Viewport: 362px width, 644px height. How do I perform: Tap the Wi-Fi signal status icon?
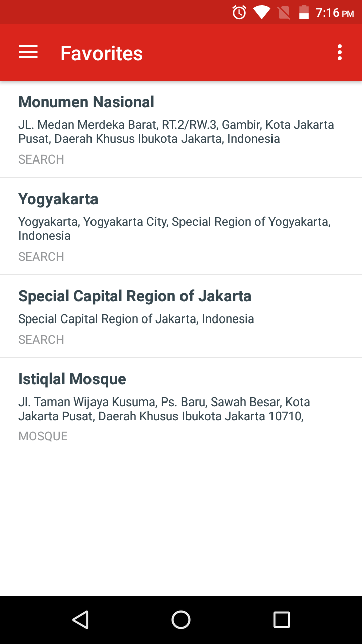pos(261,12)
